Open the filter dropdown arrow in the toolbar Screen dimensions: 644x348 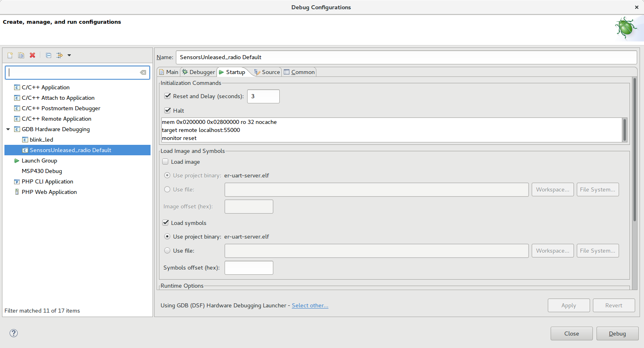pyautogui.click(x=69, y=55)
